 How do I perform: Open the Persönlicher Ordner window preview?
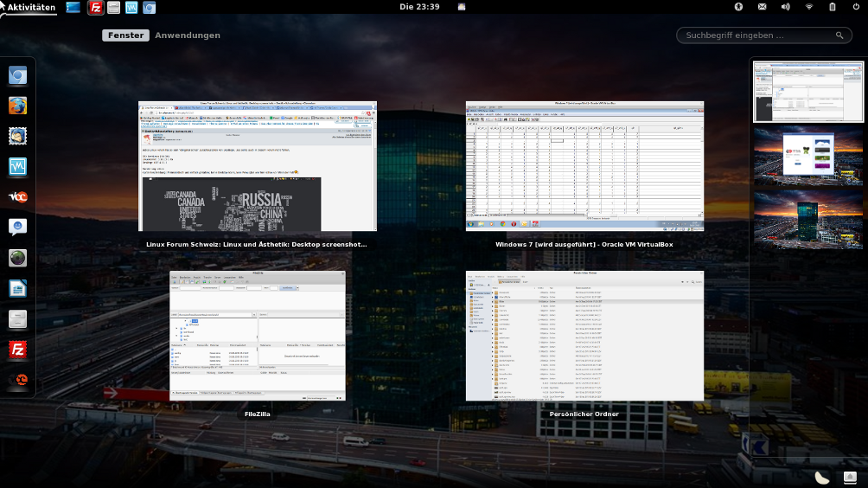click(584, 336)
